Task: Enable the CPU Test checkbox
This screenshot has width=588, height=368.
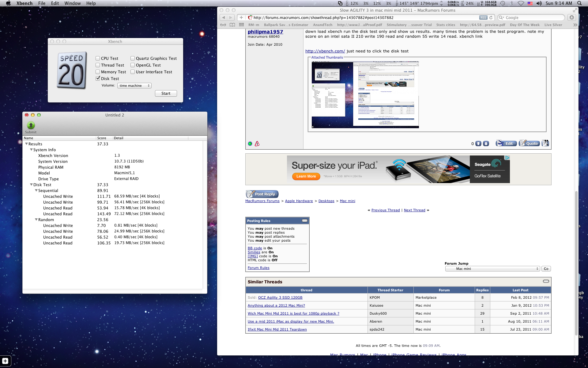Action: (98, 58)
